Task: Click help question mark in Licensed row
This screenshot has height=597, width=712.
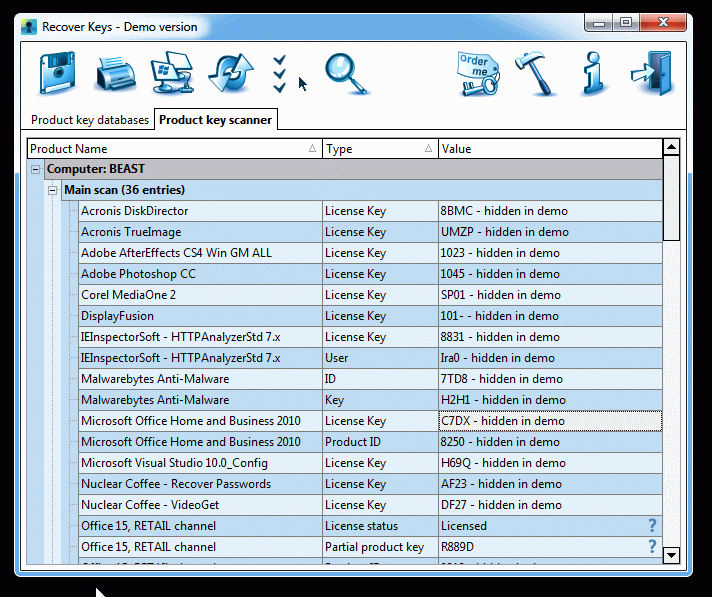Action: 652,526
